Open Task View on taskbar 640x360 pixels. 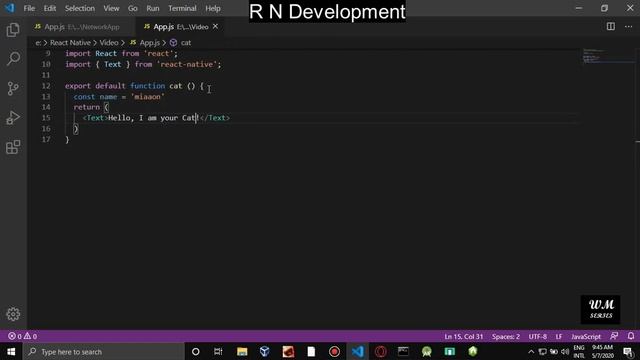pos(218,351)
